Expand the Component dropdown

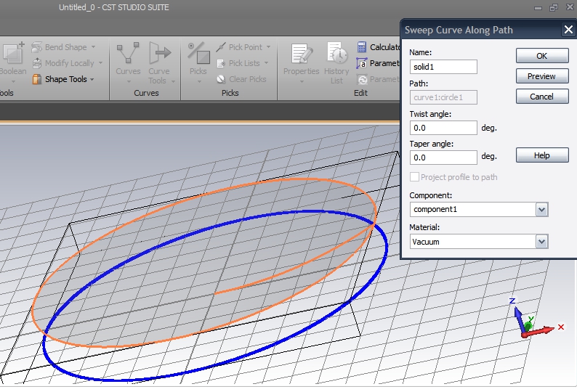point(541,209)
